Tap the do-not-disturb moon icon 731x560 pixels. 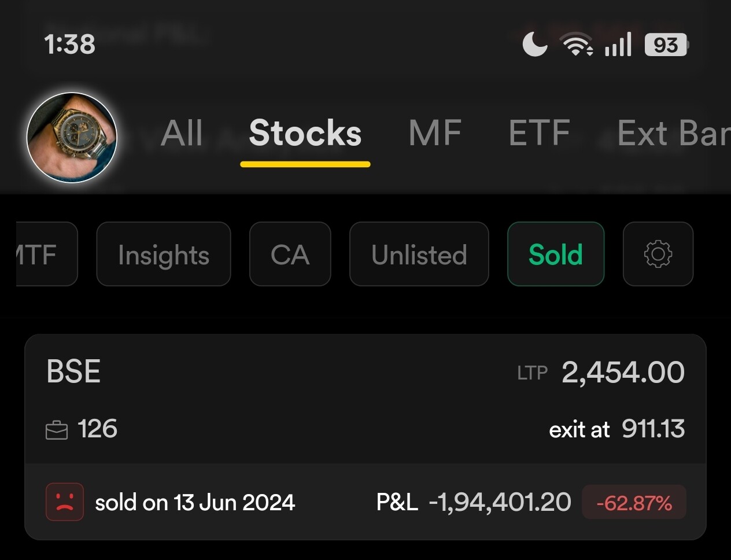[535, 45]
